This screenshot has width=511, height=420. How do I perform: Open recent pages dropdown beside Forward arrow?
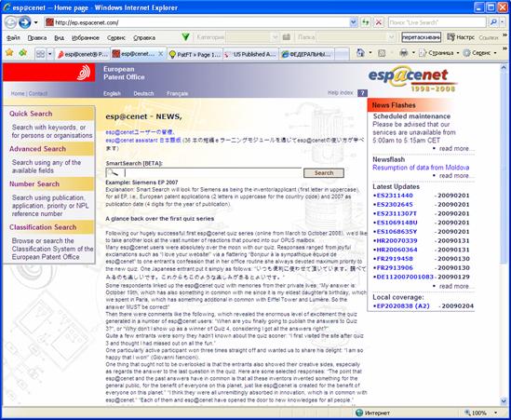click(x=36, y=23)
